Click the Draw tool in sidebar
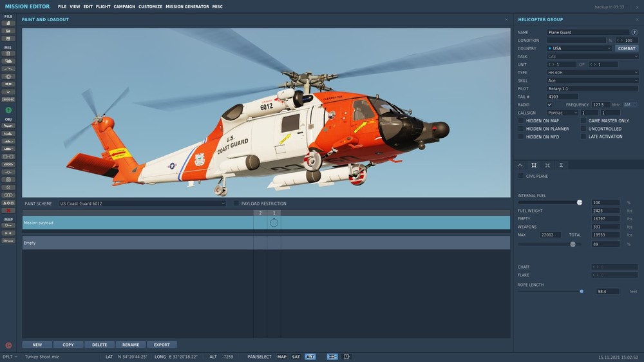Image resolution: width=644 pixels, height=362 pixels. pyautogui.click(x=8, y=241)
